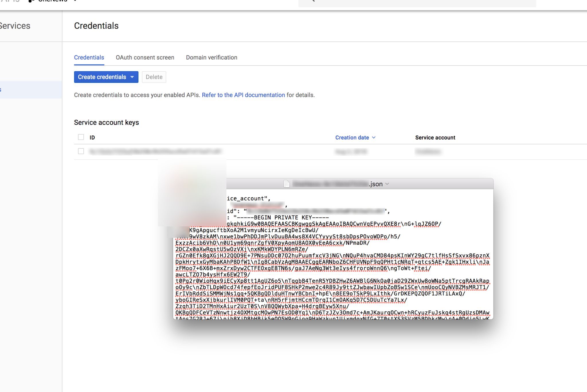Click the Create credentials dropdown button

(x=106, y=77)
